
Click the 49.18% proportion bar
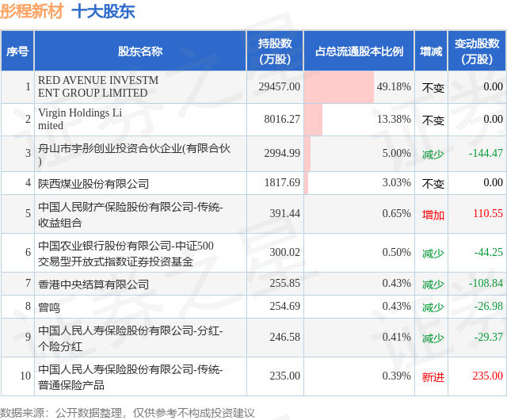click(x=339, y=87)
